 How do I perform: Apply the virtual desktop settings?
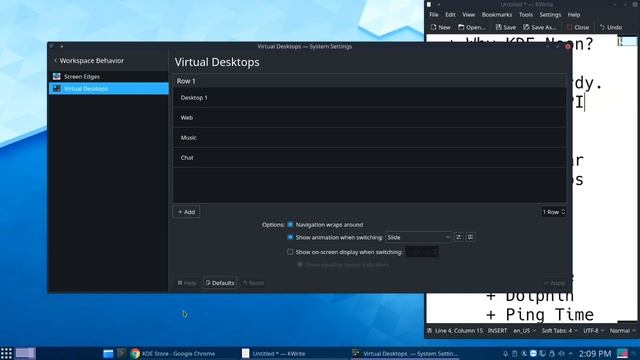coord(555,283)
